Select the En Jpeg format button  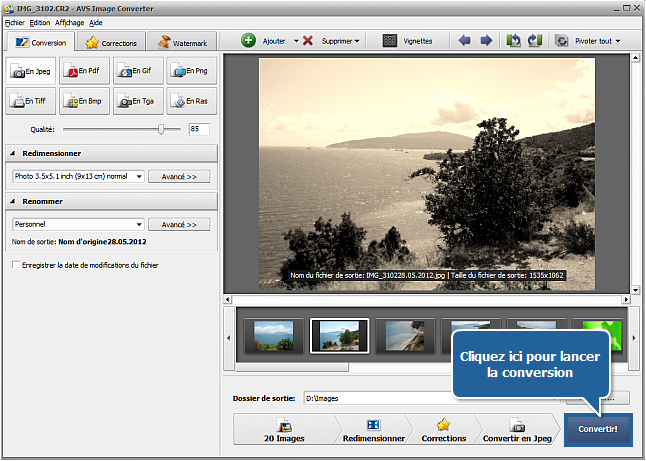31,71
